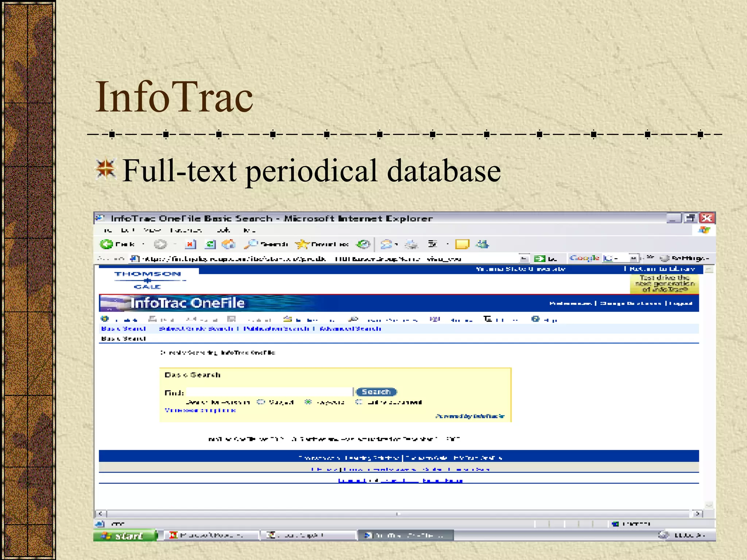Click the horizontal scrollbar right arrow
The width and height of the screenshot is (747, 560).
(698, 513)
